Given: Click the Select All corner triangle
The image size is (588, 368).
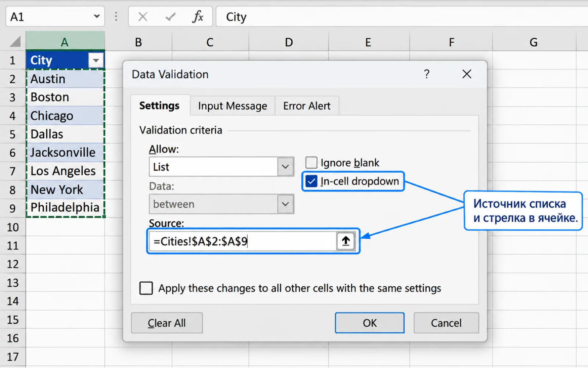Looking at the screenshot, I should pos(15,42).
